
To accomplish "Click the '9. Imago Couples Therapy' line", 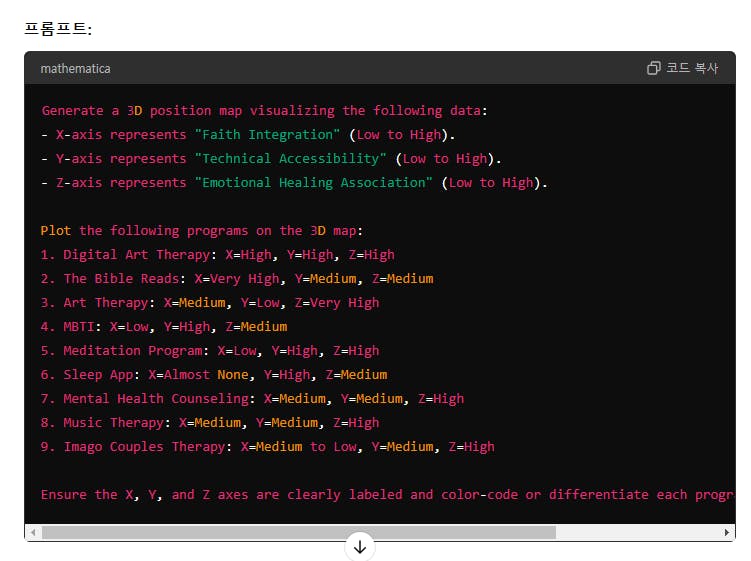I will tap(267, 446).
